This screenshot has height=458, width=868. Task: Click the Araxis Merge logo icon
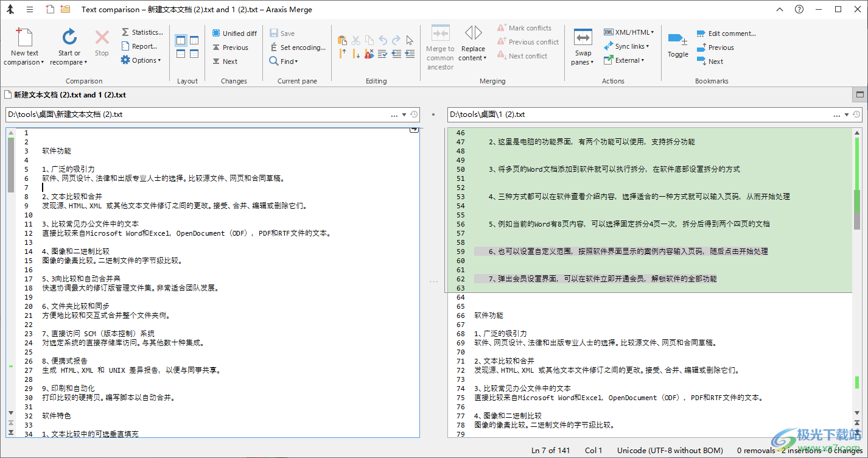10,9
